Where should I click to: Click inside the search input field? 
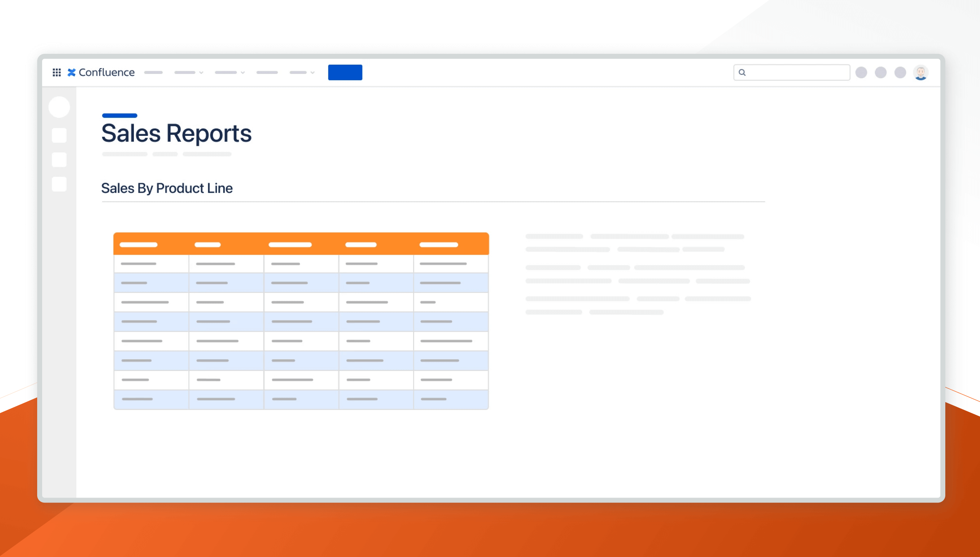pyautogui.click(x=796, y=72)
